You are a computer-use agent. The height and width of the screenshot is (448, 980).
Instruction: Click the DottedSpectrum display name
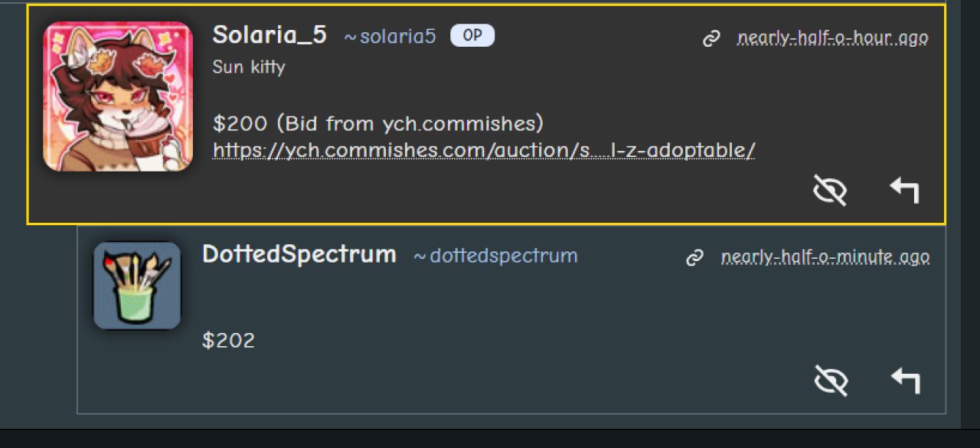click(x=299, y=254)
